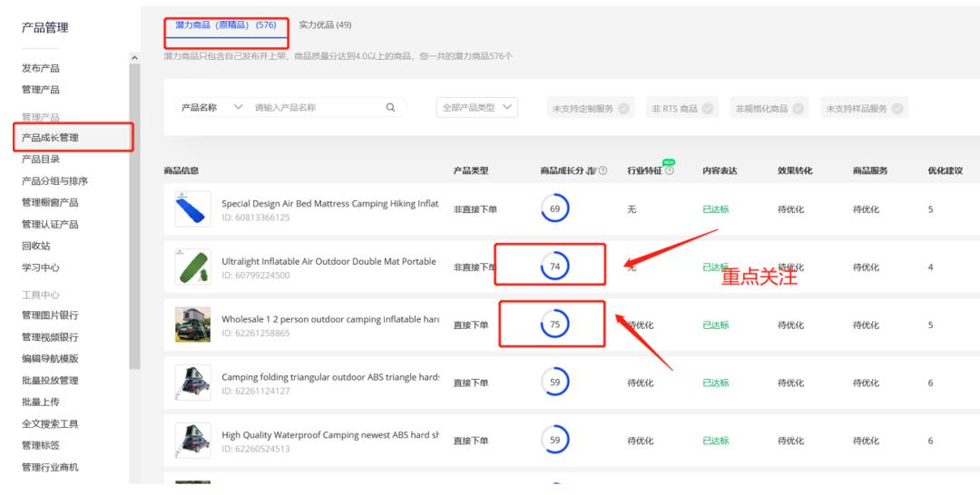Open 批量投放管理 in sidebar

[50, 380]
